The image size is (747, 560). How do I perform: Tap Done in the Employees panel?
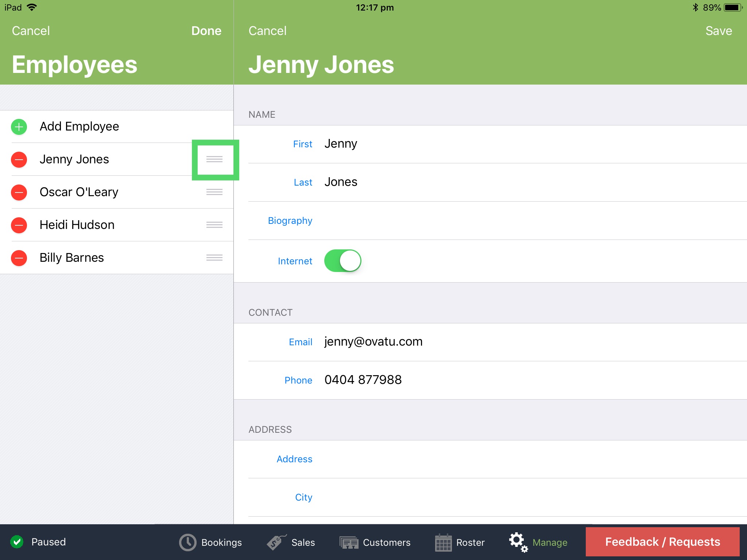(206, 31)
